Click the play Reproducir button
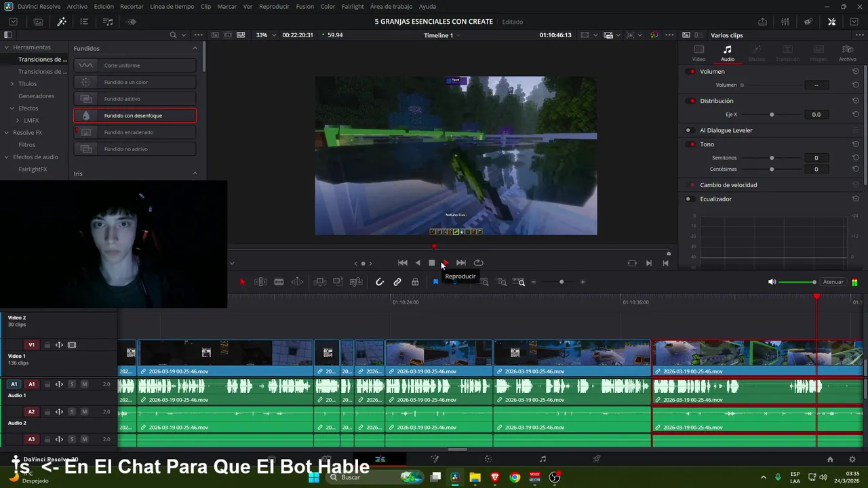This screenshot has width=868, height=488. tap(446, 263)
